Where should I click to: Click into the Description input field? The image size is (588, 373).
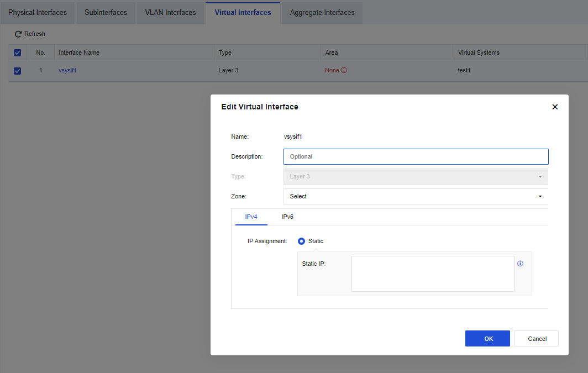pyautogui.click(x=415, y=156)
